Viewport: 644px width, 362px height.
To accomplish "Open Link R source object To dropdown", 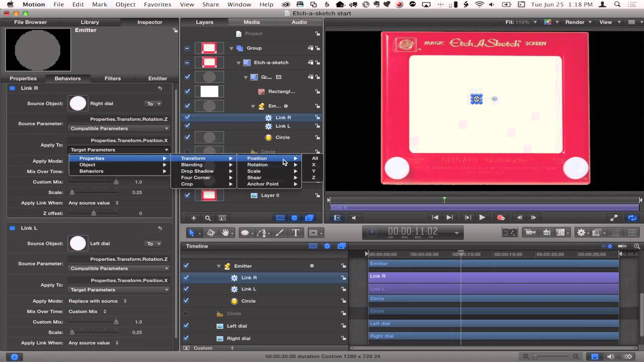I will point(153,104).
